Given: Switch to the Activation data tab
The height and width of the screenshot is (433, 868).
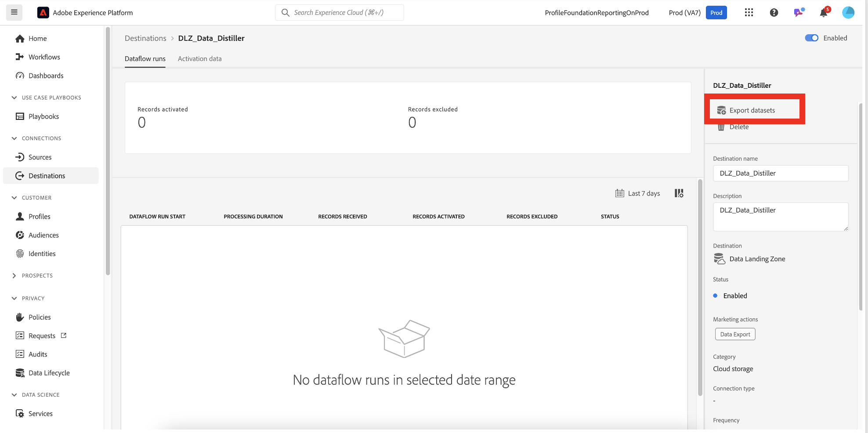Looking at the screenshot, I should tap(199, 59).
